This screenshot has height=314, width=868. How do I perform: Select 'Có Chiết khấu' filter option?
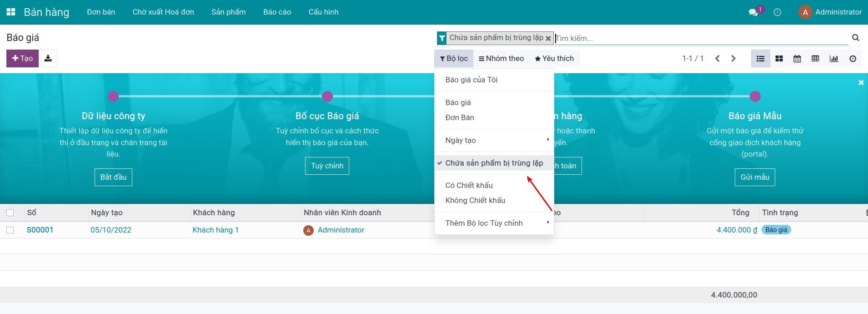coord(469,185)
